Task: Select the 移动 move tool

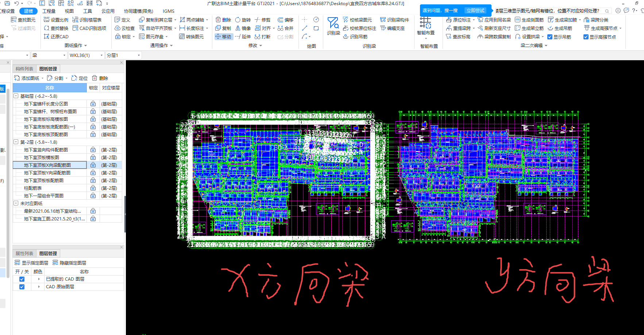Action: pos(223,36)
